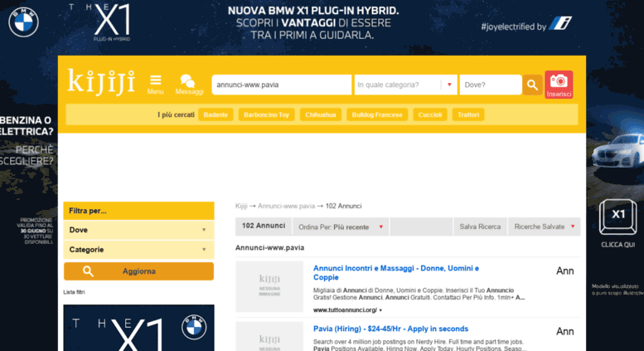The image size is (644, 351).
Task: Click the THE X1 sidebar ad banner
Action: pos(138,328)
